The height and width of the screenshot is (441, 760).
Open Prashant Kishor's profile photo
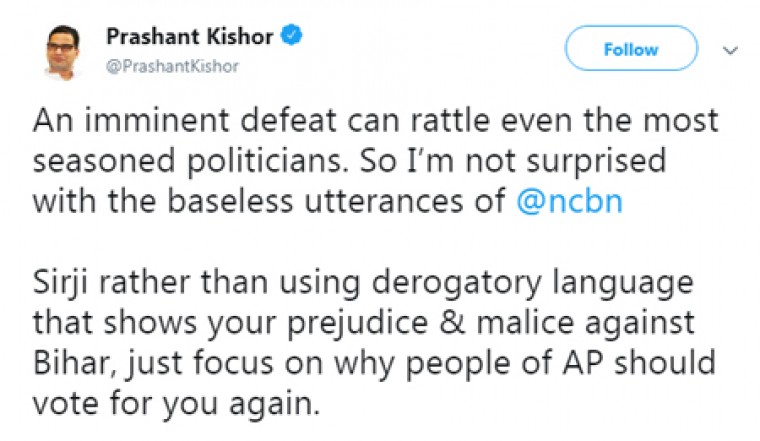pos(62,51)
